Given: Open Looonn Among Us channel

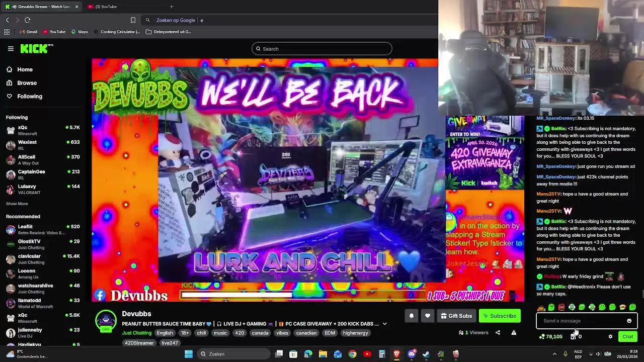Looking at the screenshot, I should [43, 274].
